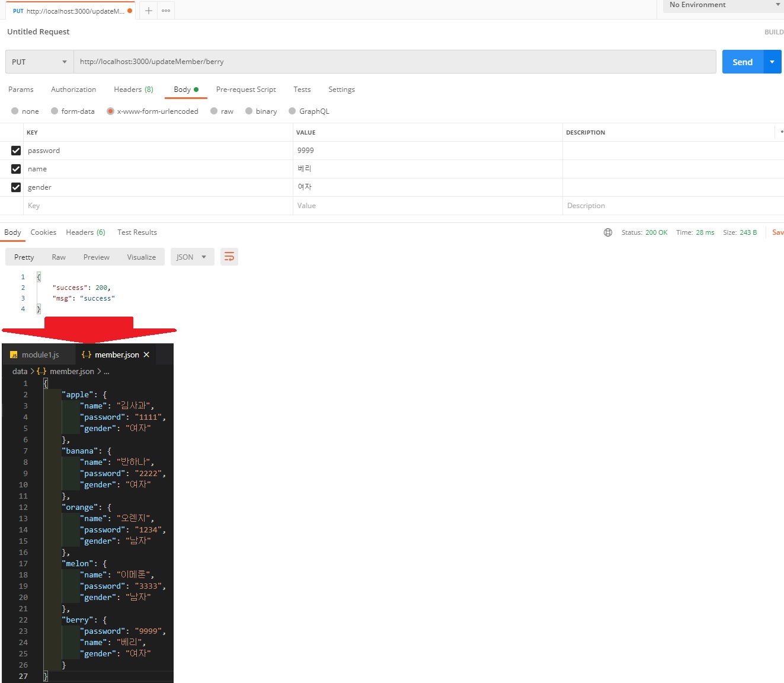The image size is (784, 683).
Task: Select the Pretty response view
Action: (24, 257)
